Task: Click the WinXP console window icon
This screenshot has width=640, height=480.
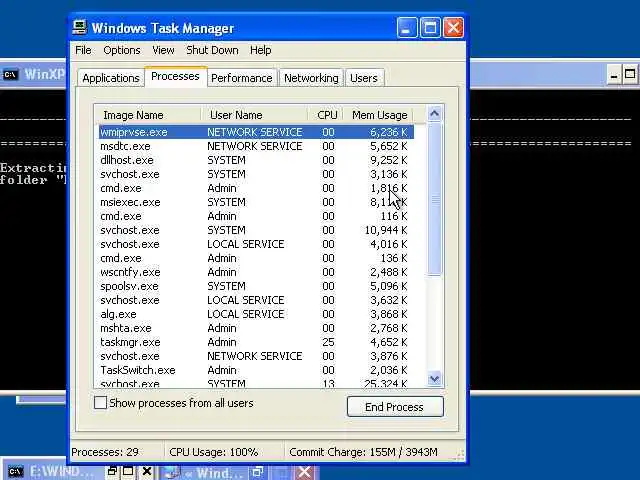Action: pyautogui.click(x=11, y=75)
